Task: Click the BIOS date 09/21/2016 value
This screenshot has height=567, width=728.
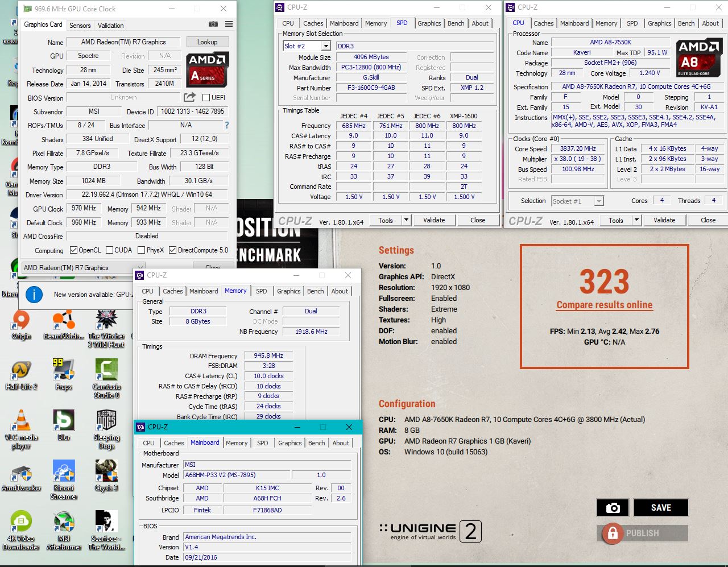Action: 267,557
